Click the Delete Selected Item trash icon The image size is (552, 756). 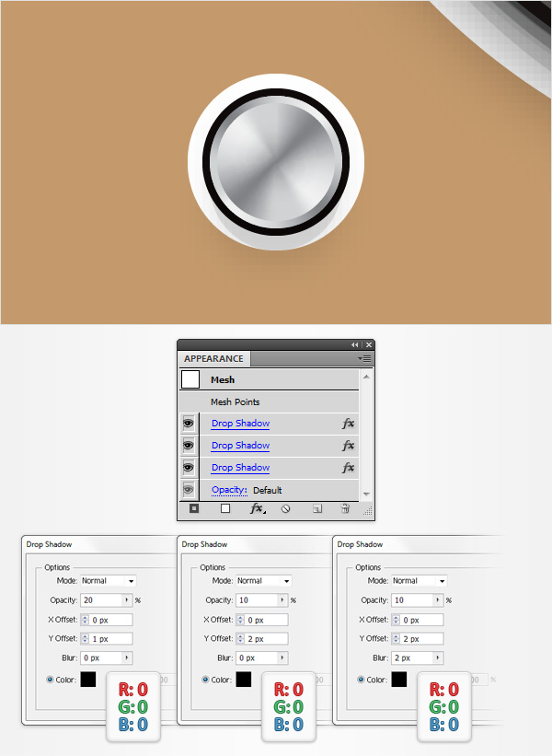pos(345,508)
